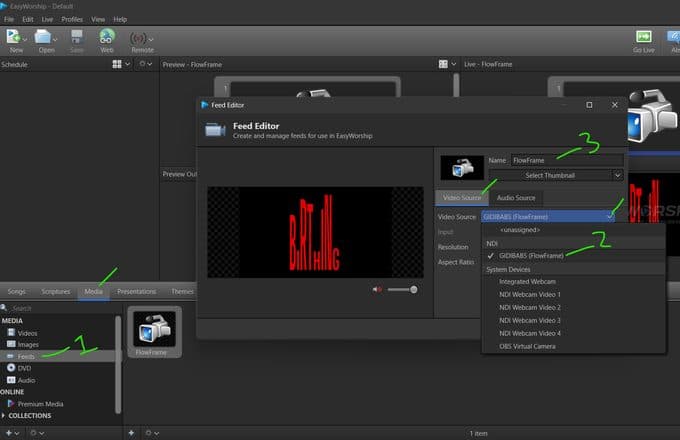Open the Remote button dropdown arrow

pyautogui.click(x=151, y=39)
